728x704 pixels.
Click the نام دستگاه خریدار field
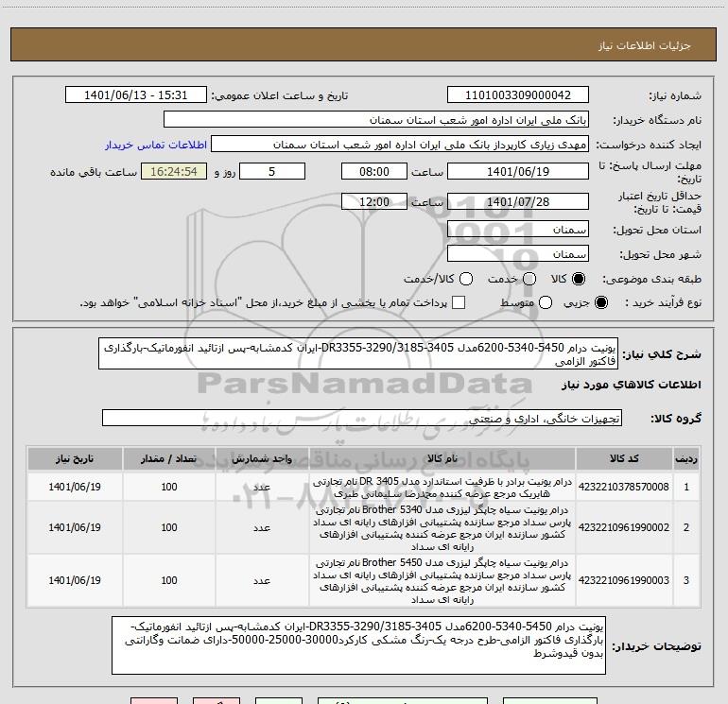coord(376,120)
